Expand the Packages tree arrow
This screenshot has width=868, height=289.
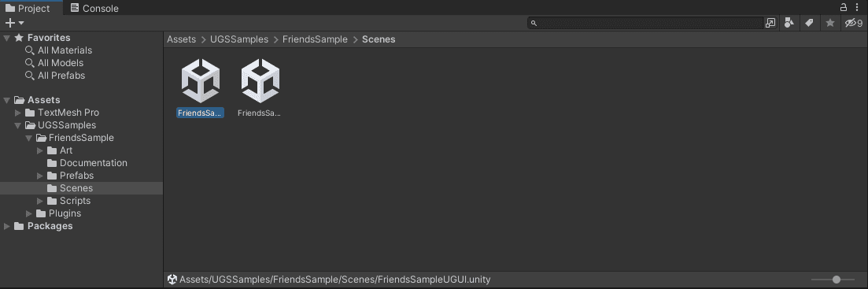6,226
